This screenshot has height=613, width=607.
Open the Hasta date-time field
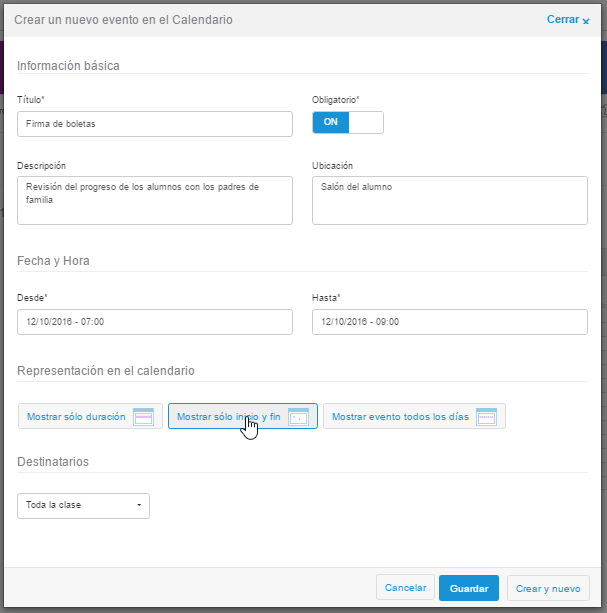[449, 322]
